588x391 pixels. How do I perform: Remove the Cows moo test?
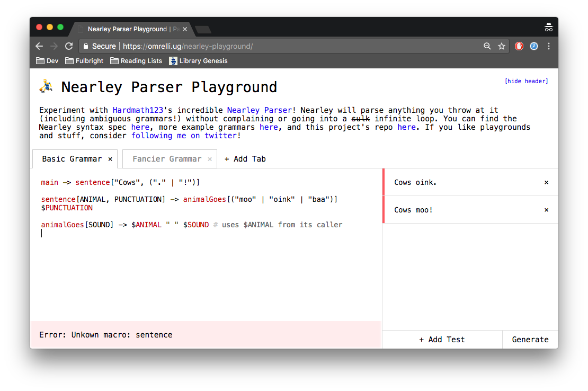pos(546,209)
